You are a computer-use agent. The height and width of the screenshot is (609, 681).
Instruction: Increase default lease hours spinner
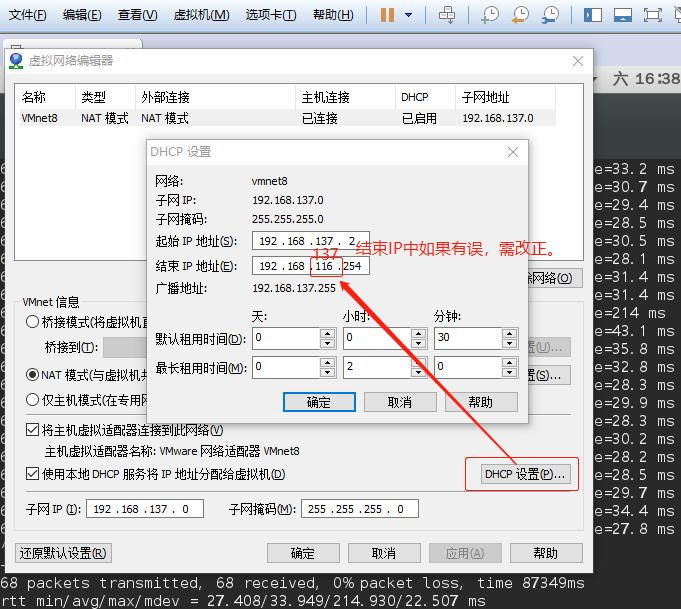click(x=419, y=334)
